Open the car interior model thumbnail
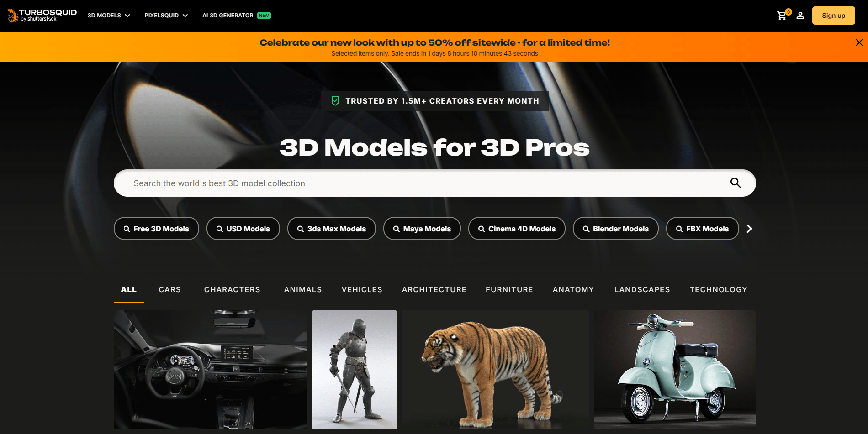Viewport: 868px width, 434px height. pyautogui.click(x=211, y=370)
